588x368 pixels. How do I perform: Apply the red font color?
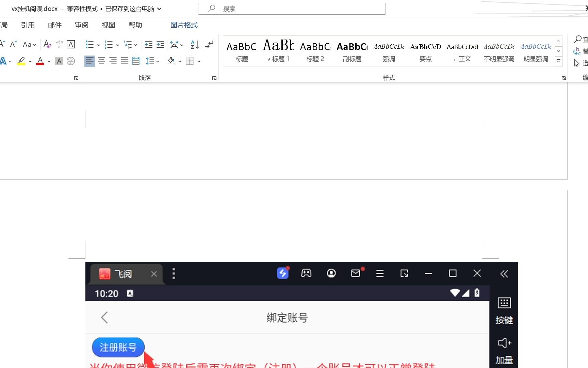[40, 61]
